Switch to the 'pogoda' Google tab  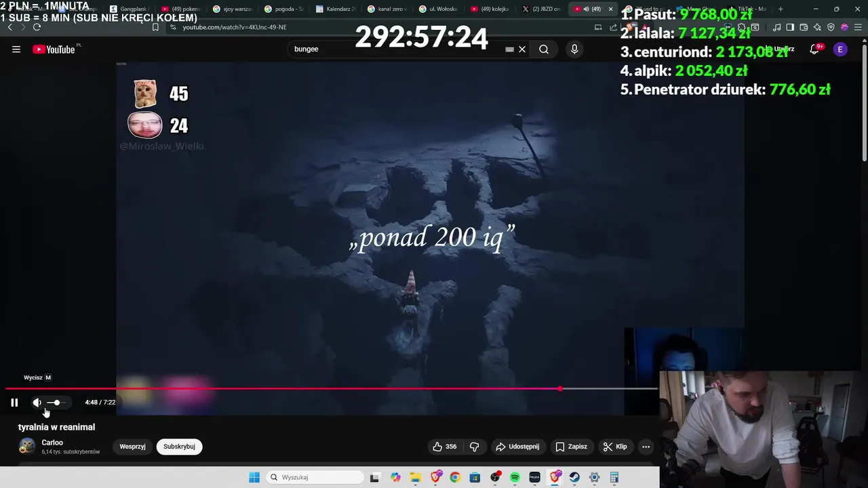[285, 9]
